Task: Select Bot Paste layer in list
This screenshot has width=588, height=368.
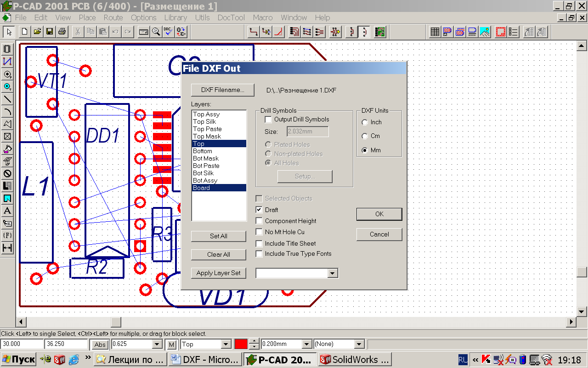Action: pos(219,166)
